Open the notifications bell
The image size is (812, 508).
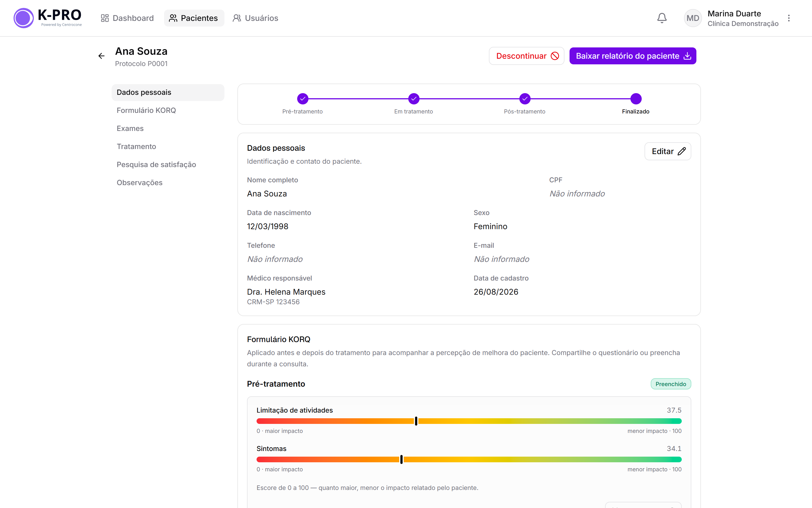[662, 18]
